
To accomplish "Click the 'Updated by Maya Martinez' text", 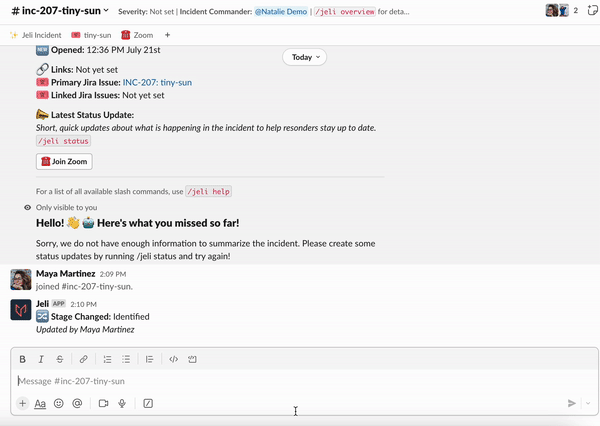I will [x=85, y=330].
